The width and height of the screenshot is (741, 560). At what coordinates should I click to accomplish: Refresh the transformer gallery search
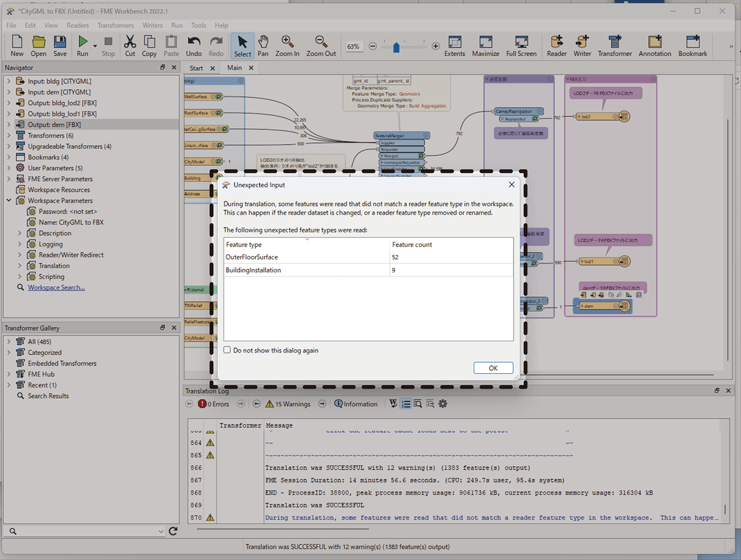[x=173, y=531]
